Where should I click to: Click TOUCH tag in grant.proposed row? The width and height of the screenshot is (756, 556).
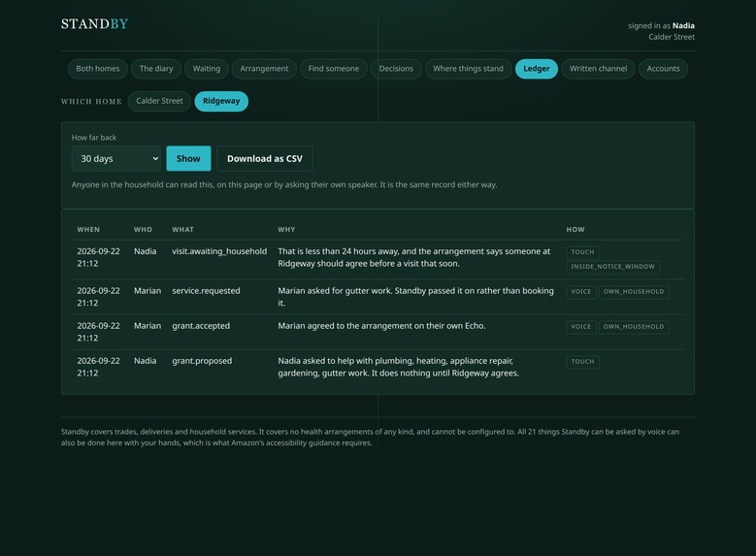[583, 362]
